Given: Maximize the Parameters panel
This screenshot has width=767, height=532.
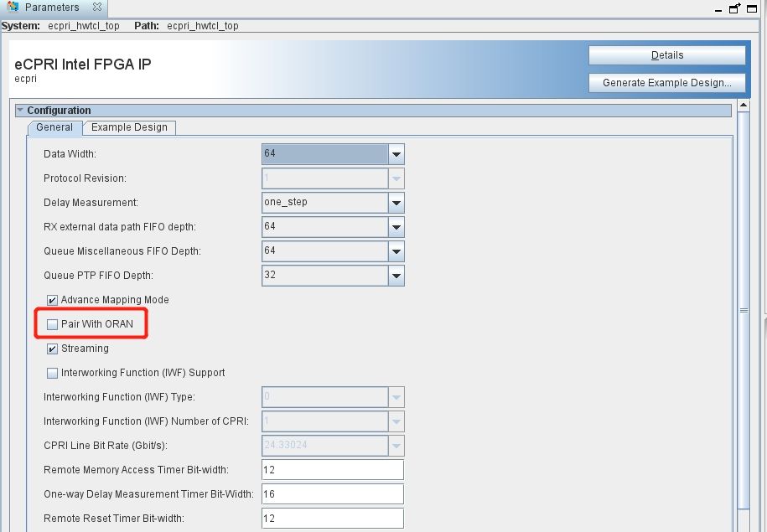Looking at the screenshot, I should point(752,8).
